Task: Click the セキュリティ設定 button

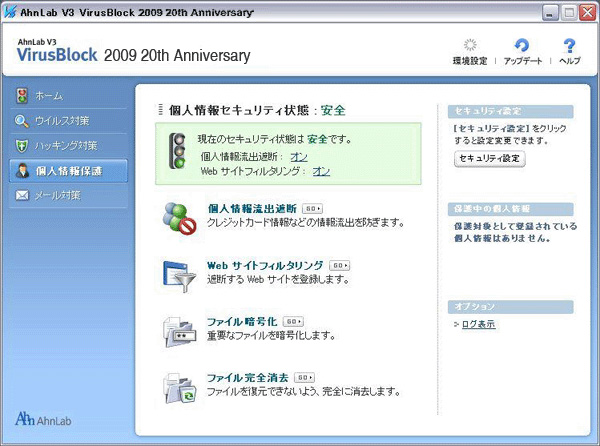Action: coord(489,159)
